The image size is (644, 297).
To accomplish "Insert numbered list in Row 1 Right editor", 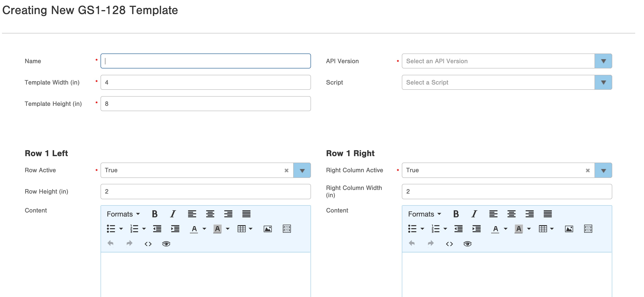I will click(435, 229).
